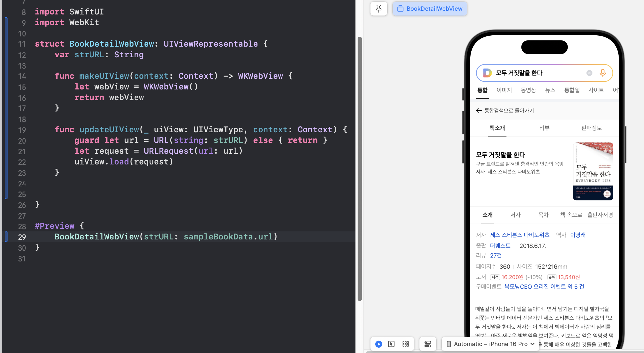
Task: Select the BookDetailWebView preview tab
Action: click(x=430, y=9)
